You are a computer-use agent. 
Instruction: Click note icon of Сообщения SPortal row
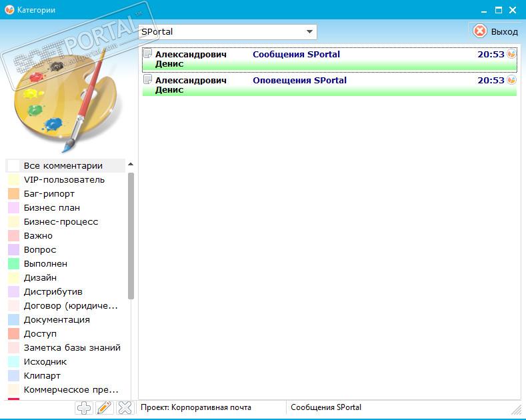pos(147,53)
